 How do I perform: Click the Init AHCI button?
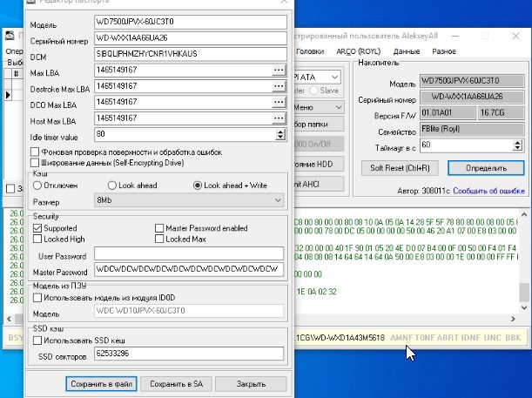point(319,185)
